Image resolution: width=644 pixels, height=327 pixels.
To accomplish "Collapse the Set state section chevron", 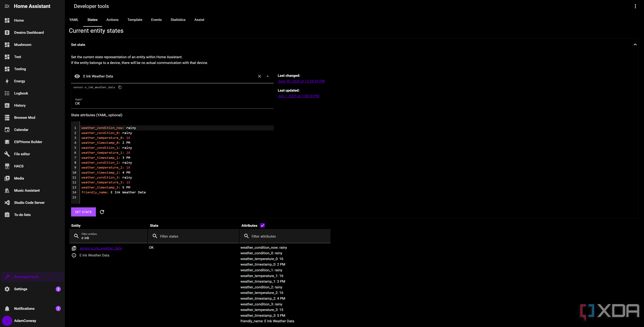I will coord(635,45).
